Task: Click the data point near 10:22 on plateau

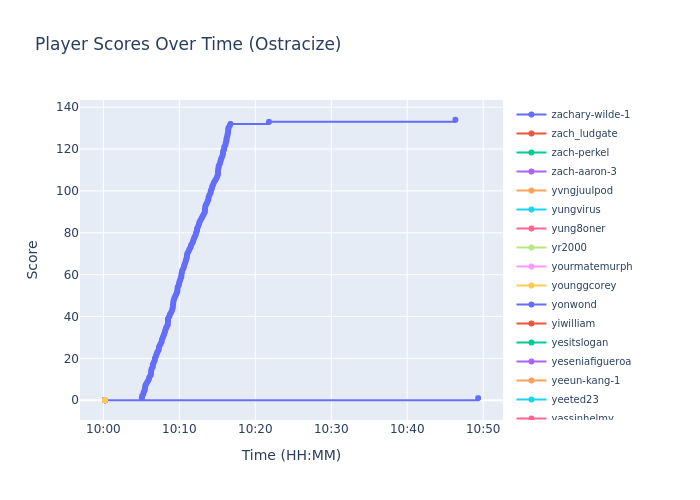Action: [x=268, y=122]
